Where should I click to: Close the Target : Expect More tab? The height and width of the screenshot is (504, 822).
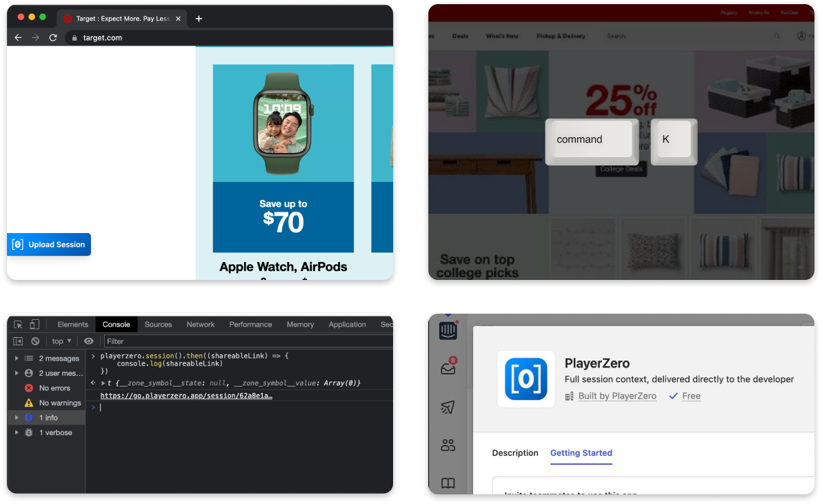click(x=178, y=19)
